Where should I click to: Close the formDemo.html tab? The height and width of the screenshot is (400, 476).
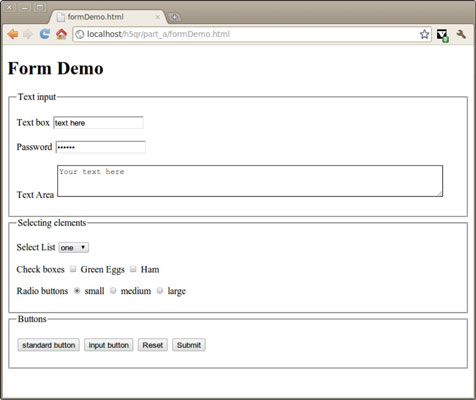pos(158,17)
